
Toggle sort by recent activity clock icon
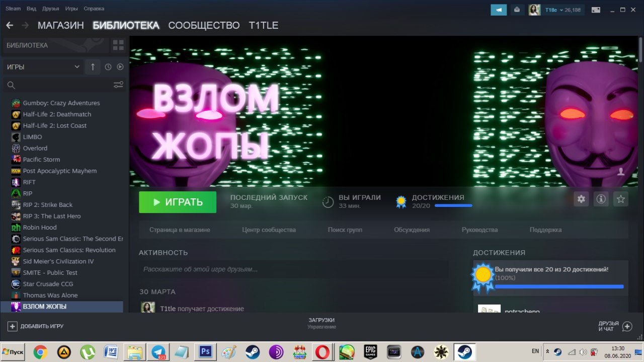[x=108, y=66]
